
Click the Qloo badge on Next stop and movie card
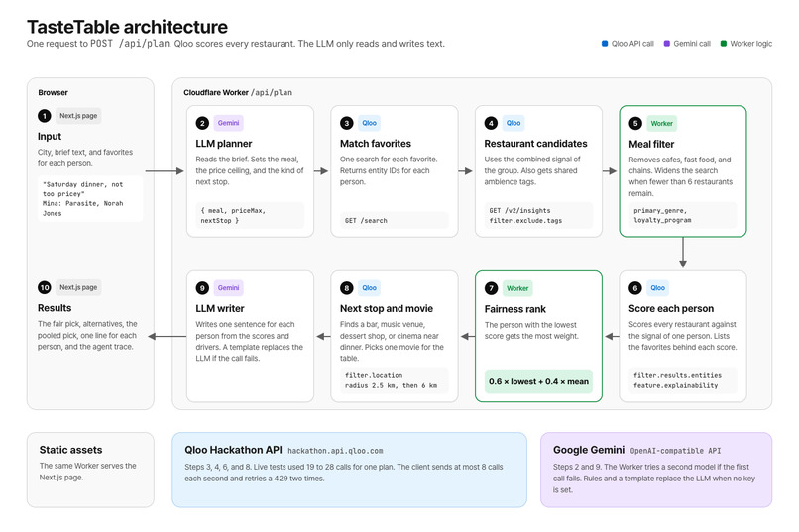(369, 287)
